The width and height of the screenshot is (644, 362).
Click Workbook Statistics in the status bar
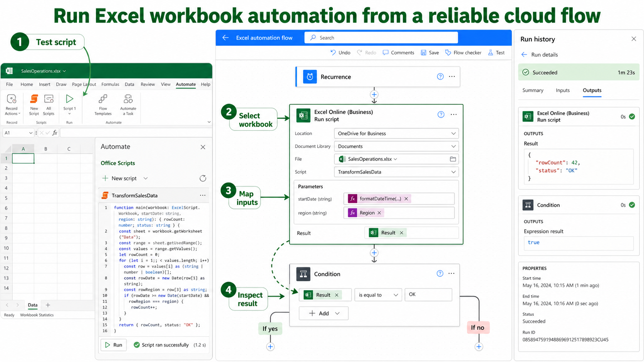click(37, 315)
